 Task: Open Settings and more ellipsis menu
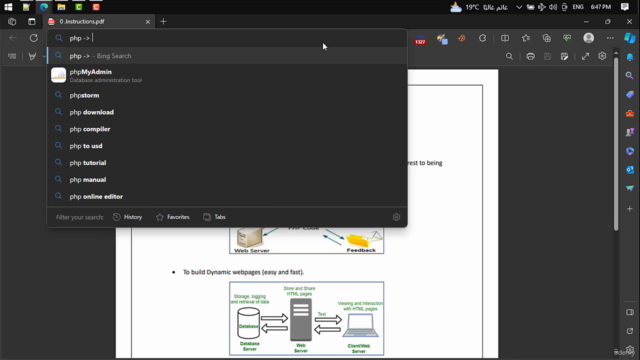[x=610, y=38]
